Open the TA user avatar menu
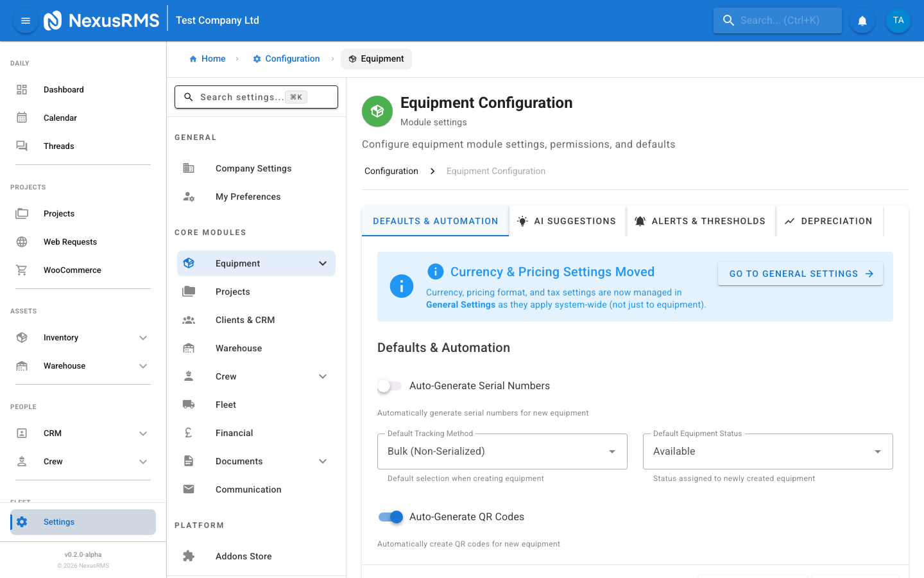Viewport: 924px width, 578px height. 898,21
